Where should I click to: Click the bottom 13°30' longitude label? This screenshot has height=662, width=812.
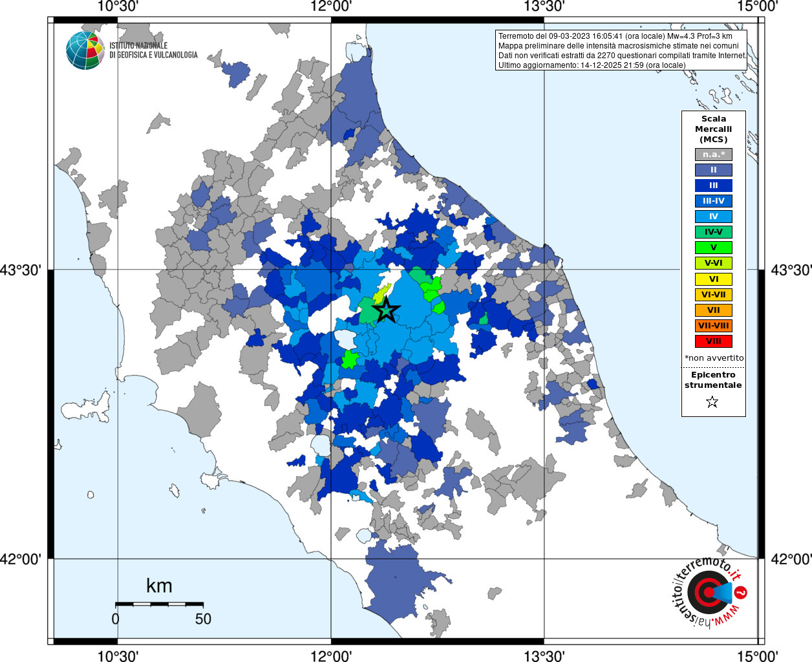(x=544, y=656)
